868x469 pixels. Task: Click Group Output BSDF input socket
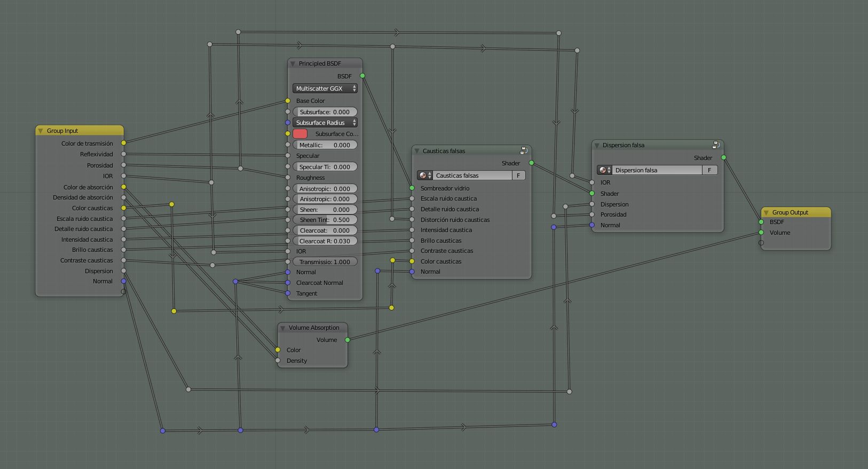[761, 222]
